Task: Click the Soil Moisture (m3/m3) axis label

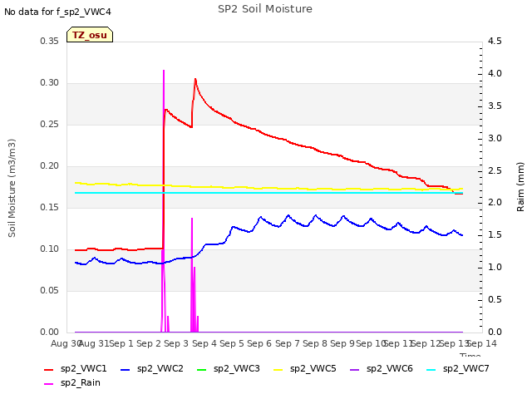Action: (12, 188)
